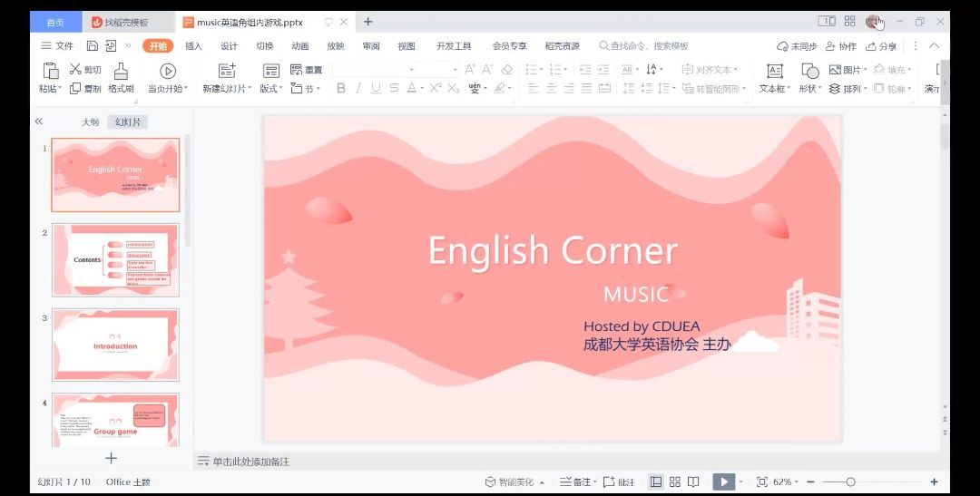Collapse the slide panel with double chevron
This screenshot has width=980, height=496.
39,122
